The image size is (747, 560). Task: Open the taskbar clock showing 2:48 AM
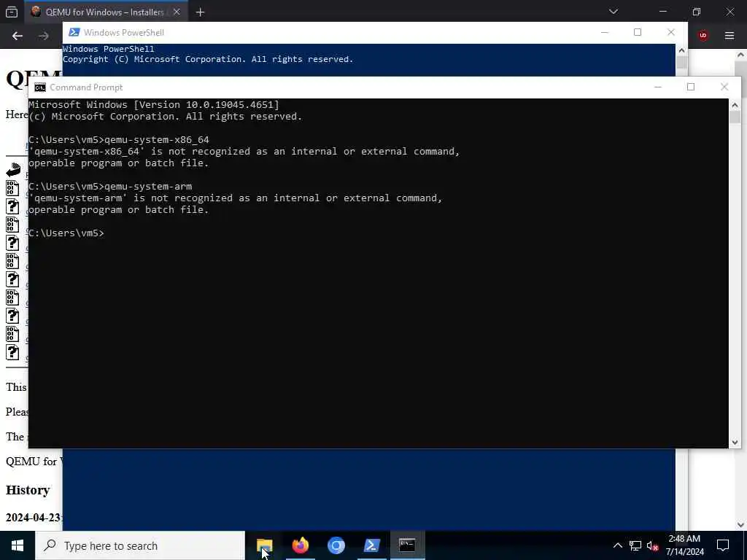[x=684, y=545]
